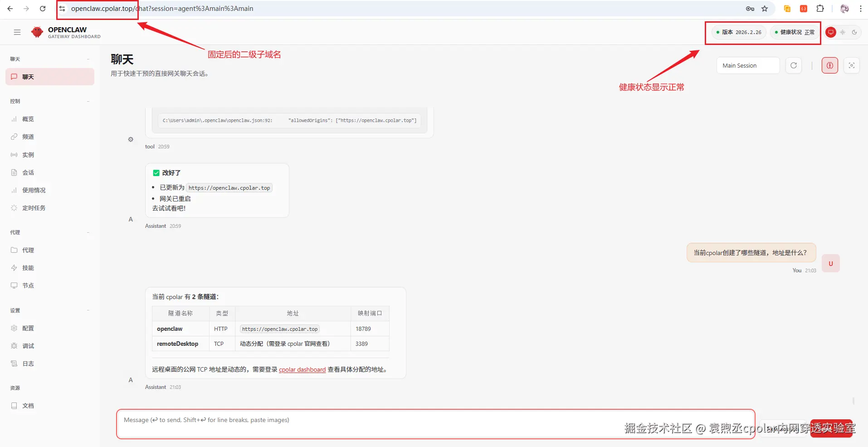The height and width of the screenshot is (447, 868).
Task: Open the browser profile avatar
Action: (x=844, y=9)
